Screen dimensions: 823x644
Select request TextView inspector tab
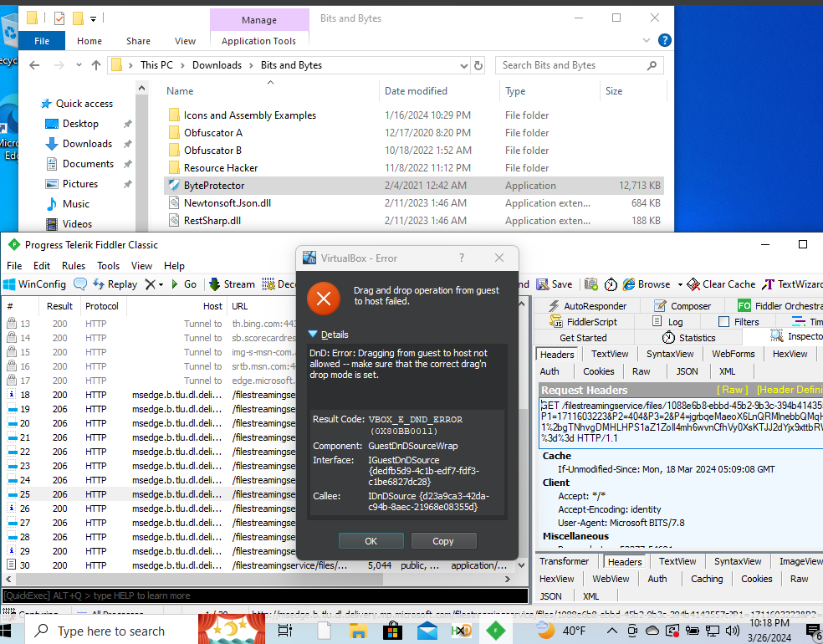tap(610, 354)
